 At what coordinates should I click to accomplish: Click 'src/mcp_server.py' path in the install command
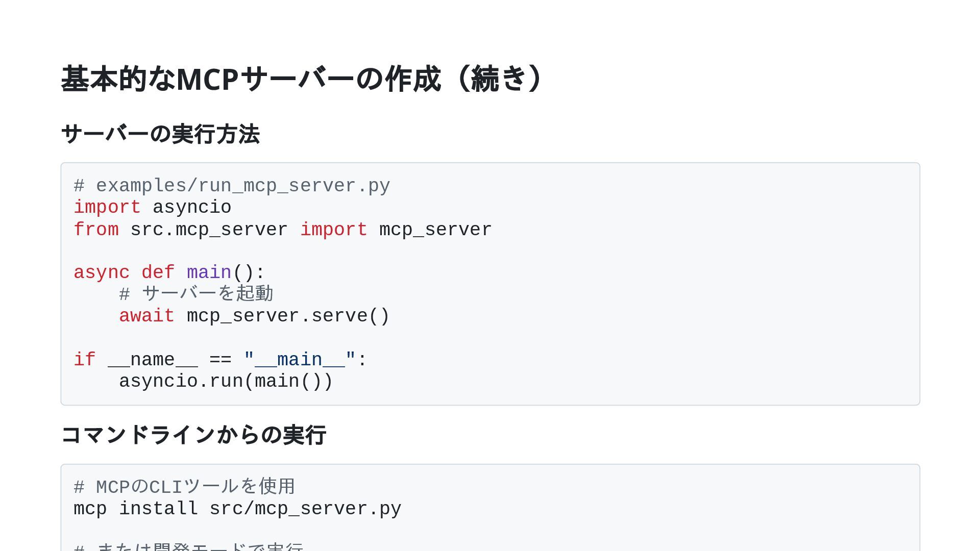[305, 509]
